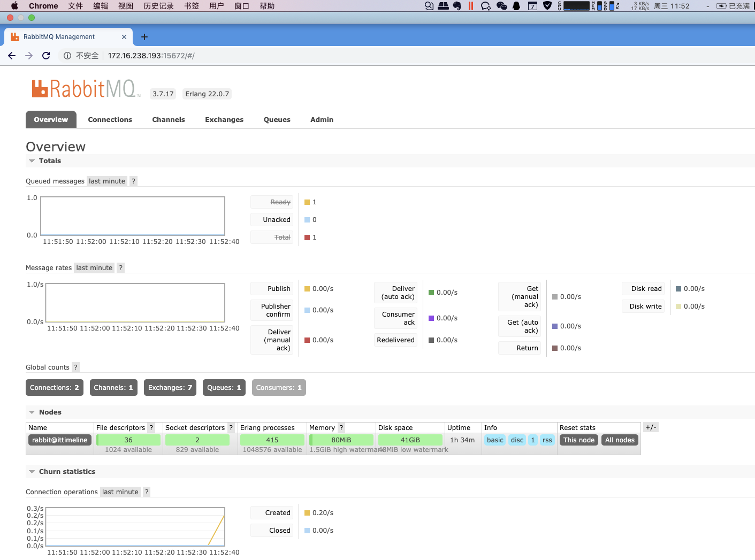755x560 pixels.
Task: Toggle the Closed connection series
Action: tap(272, 531)
